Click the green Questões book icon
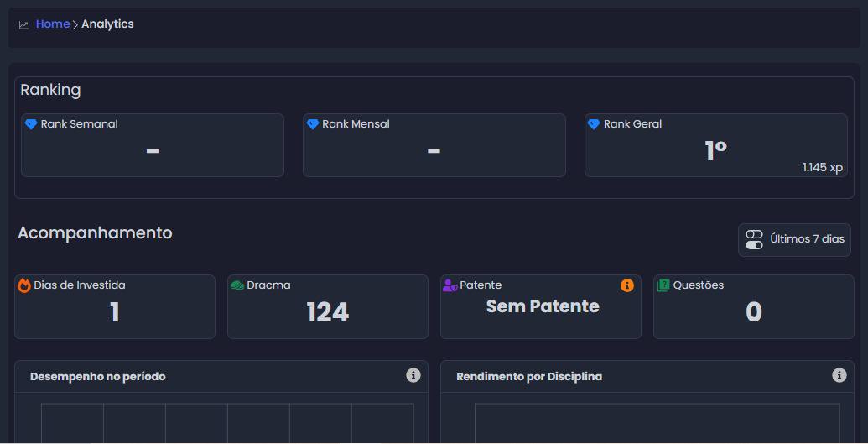The width and height of the screenshot is (868, 444). point(663,285)
